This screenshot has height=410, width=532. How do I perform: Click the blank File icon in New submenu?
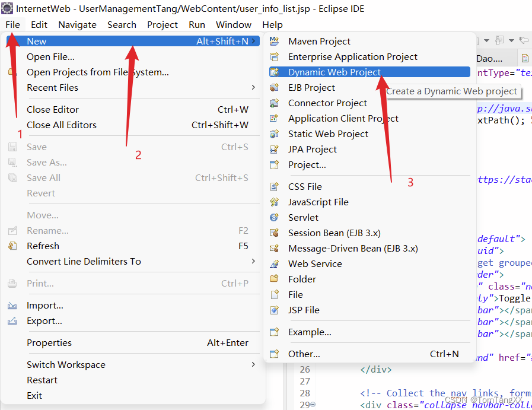(274, 294)
